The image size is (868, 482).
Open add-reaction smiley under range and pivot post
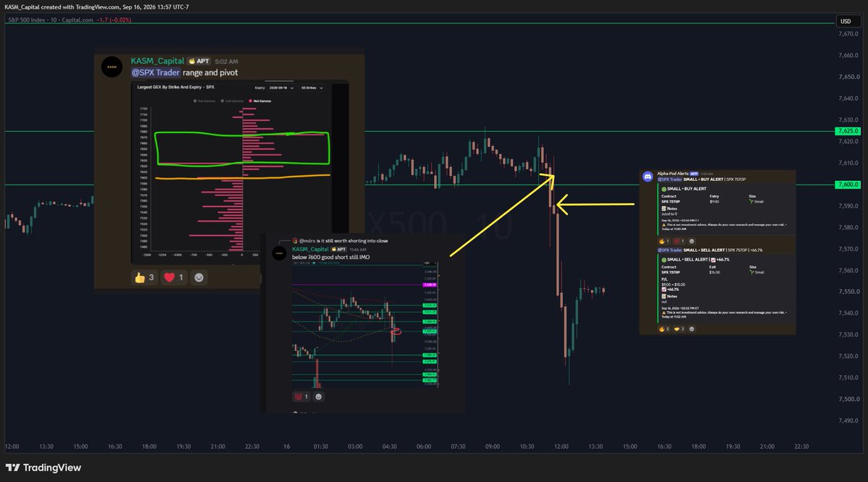[199, 277]
